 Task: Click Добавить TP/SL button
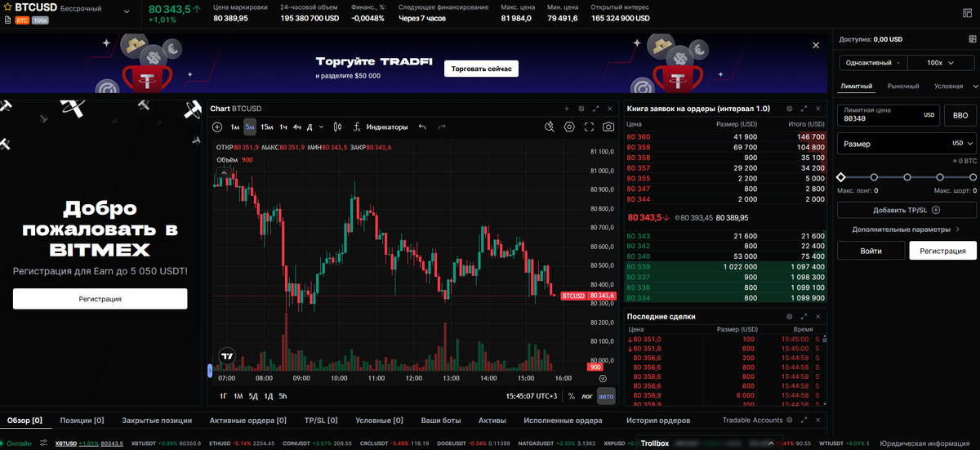(906, 211)
